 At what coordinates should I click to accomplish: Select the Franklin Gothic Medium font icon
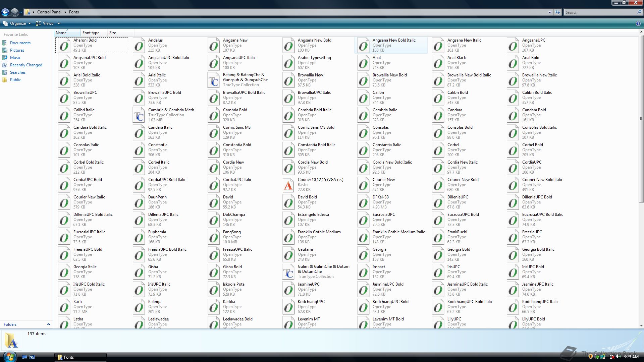288,237
